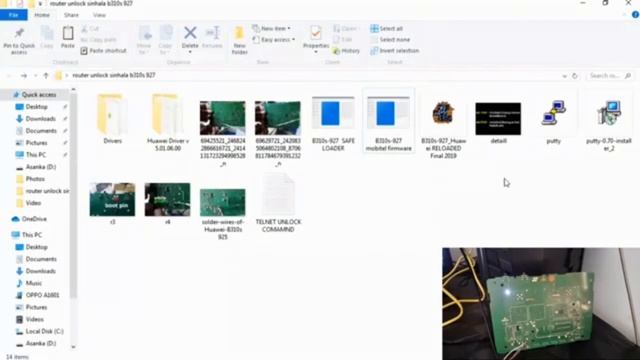Click the Edit command in ribbon
The width and height of the screenshot is (640, 360).
[x=343, y=40]
